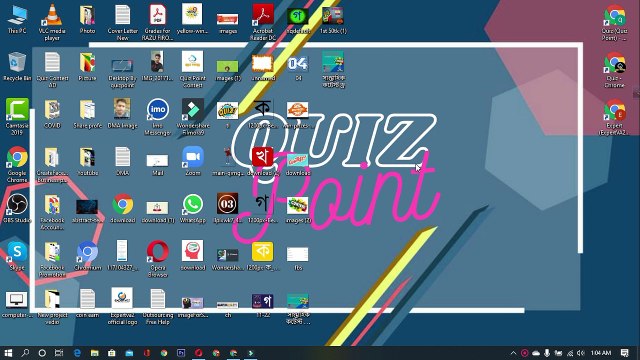Launch OBS Studio from desktop
This screenshot has width=640, height=360.
[17, 209]
